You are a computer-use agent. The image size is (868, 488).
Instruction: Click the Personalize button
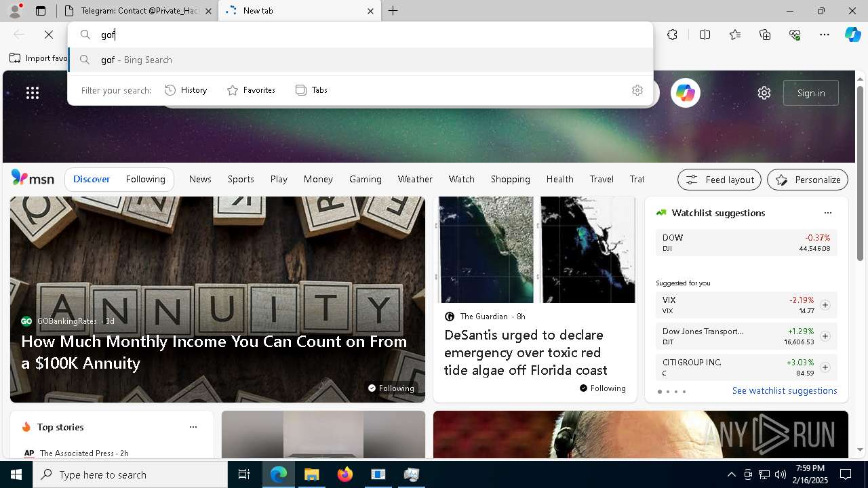pos(808,180)
